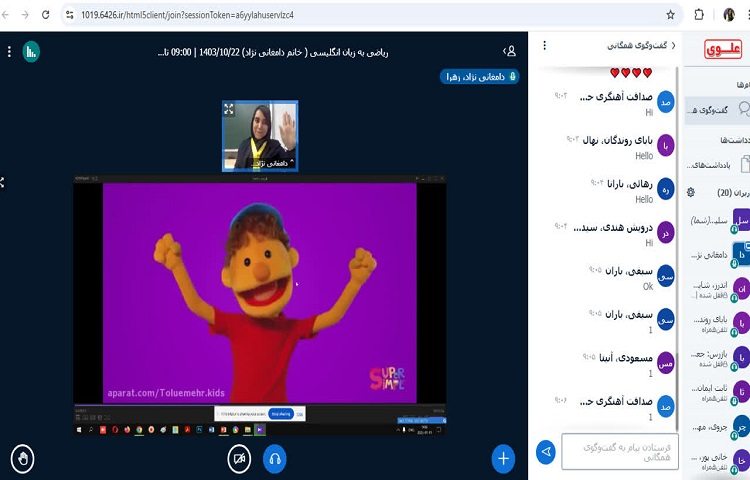Click the sender name رهائی، بارانا
Viewport: 750px width, 480px height.
[630, 184]
